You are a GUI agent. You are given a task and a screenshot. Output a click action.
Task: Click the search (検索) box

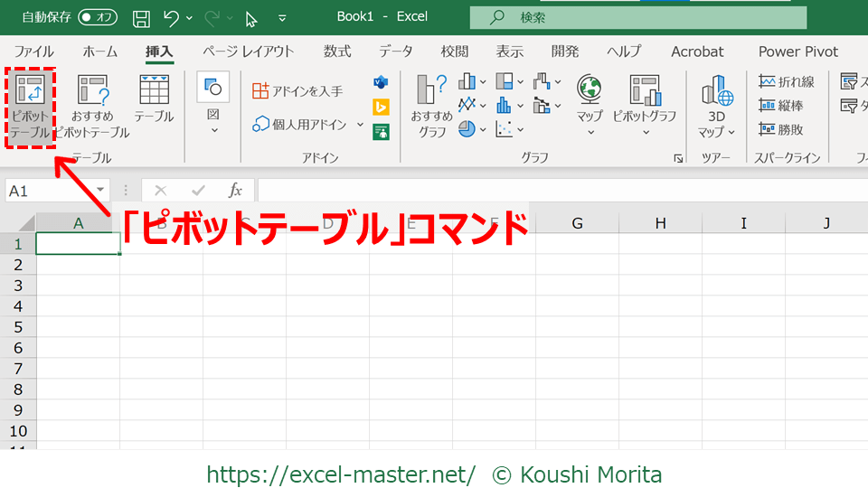(x=637, y=17)
